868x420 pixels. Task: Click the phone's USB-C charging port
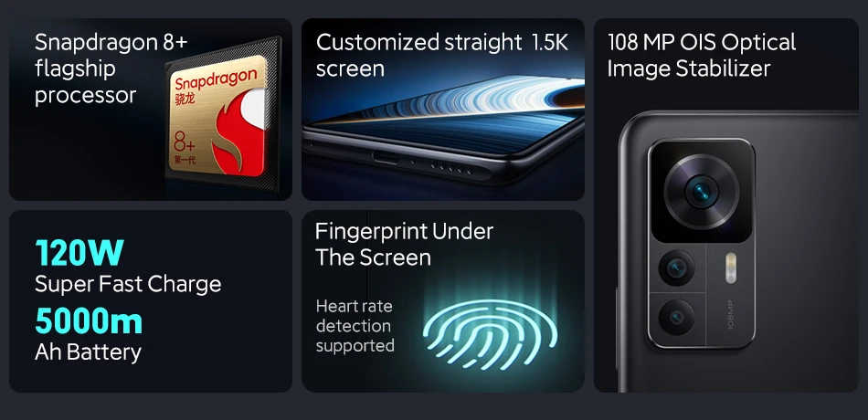[x=386, y=157]
